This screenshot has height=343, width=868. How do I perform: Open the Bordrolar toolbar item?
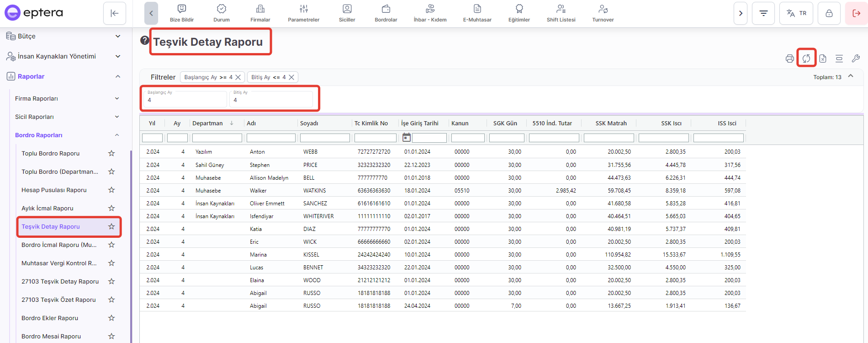click(x=386, y=13)
